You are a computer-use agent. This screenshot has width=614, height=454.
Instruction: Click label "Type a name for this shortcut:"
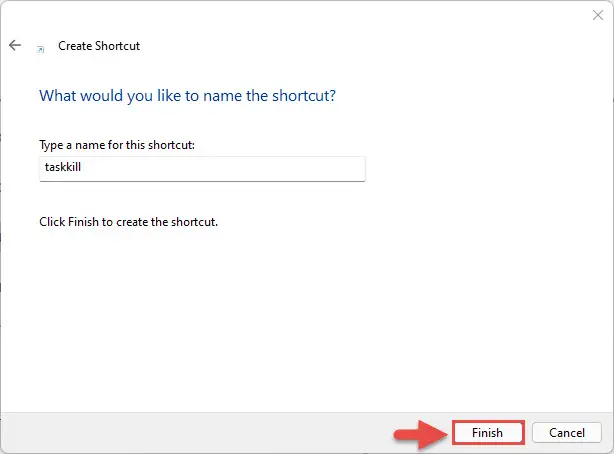(117, 145)
